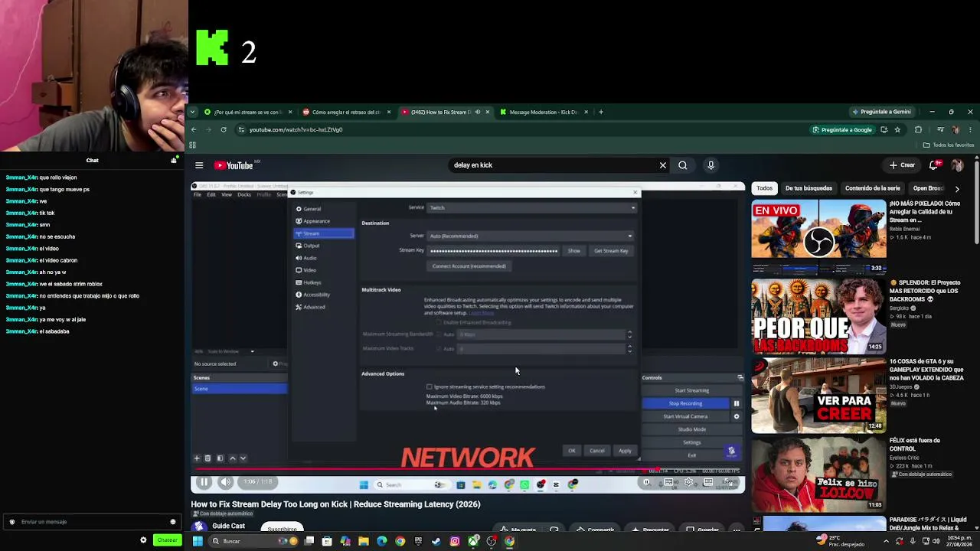Open a new browser tab
This screenshot has width=980, height=551.
pyautogui.click(x=601, y=112)
